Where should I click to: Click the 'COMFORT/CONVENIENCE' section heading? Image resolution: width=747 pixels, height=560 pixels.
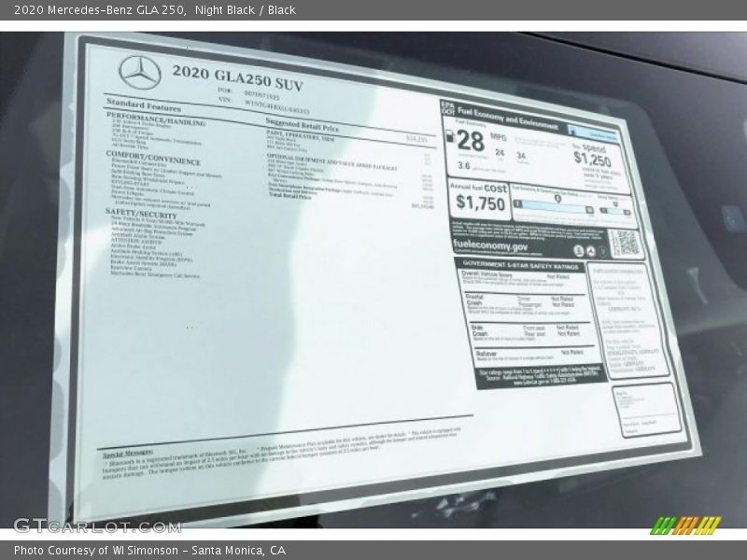coord(153,158)
